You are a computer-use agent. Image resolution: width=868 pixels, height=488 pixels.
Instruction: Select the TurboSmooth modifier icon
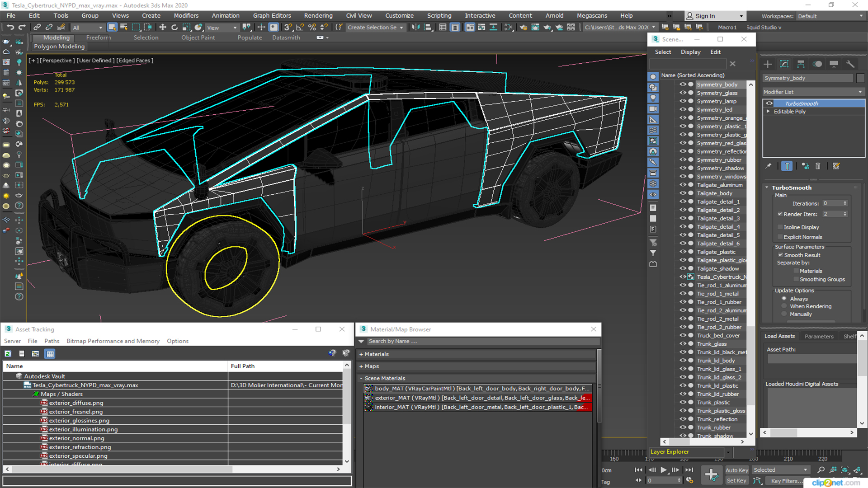769,103
